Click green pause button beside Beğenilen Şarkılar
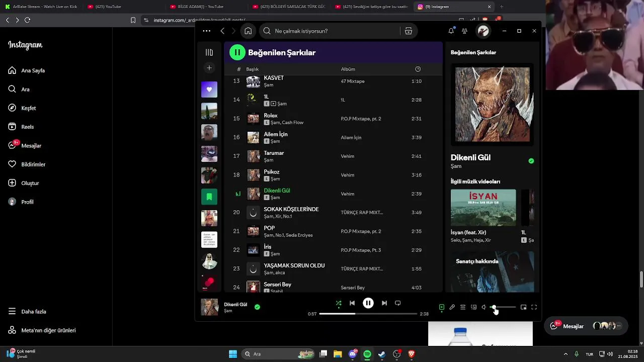Viewport: 644px width, 362px height. [x=237, y=52]
